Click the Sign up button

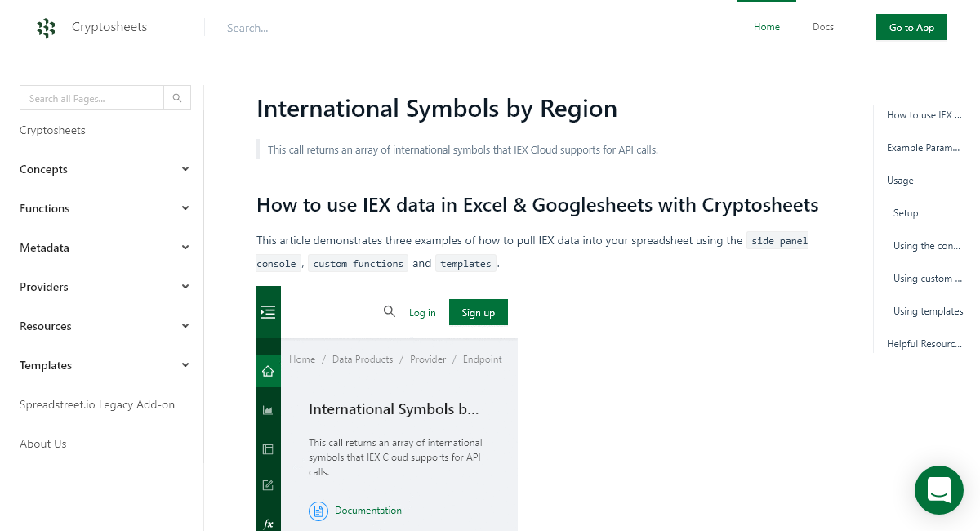tap(478, 312)
